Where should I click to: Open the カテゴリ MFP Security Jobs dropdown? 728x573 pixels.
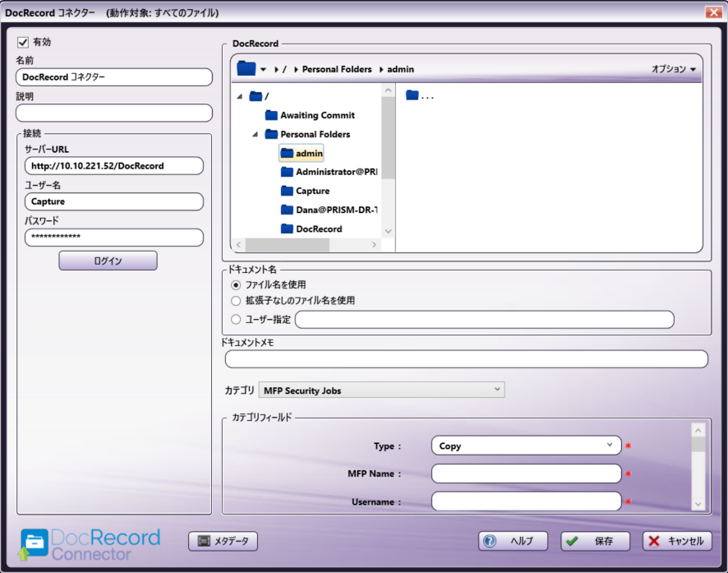pos(381,390)
